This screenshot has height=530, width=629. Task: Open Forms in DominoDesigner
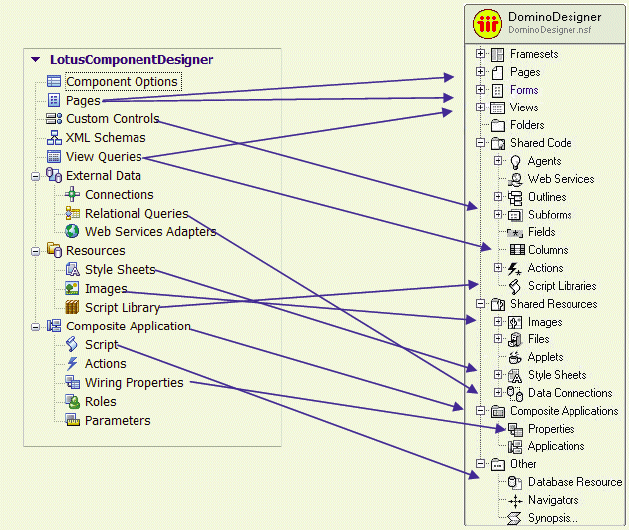tap(524, 90)
